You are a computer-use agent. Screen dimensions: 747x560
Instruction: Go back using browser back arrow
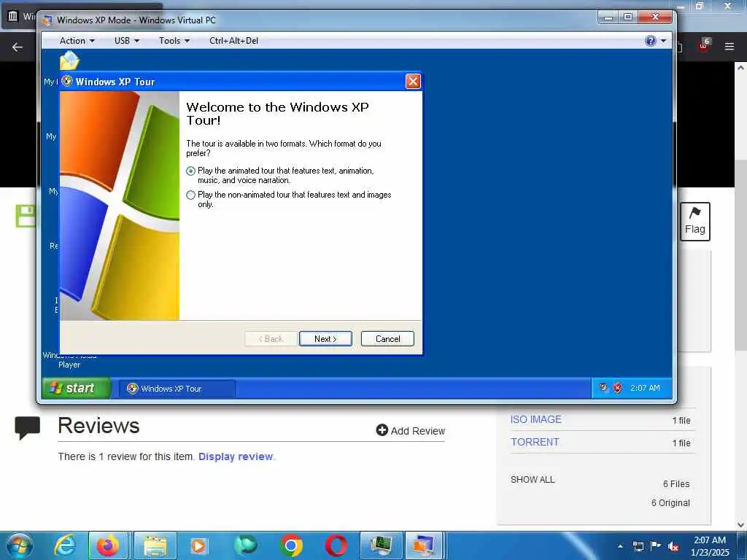point(18,47)
